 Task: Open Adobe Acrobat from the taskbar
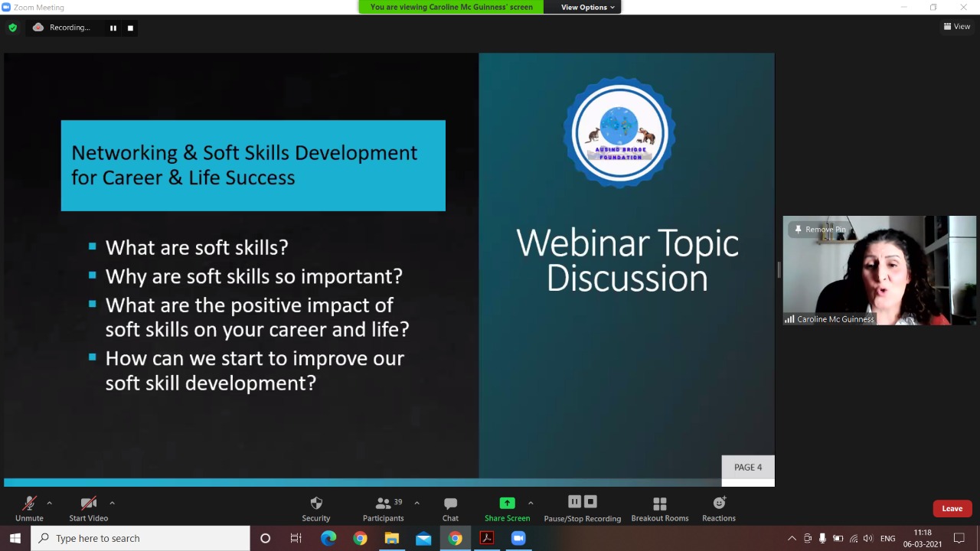click(x=486, y=538)
